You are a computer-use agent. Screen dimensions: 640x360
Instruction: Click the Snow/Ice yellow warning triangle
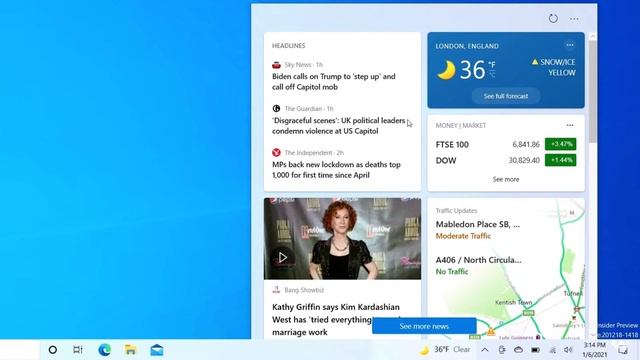(535, 62)
